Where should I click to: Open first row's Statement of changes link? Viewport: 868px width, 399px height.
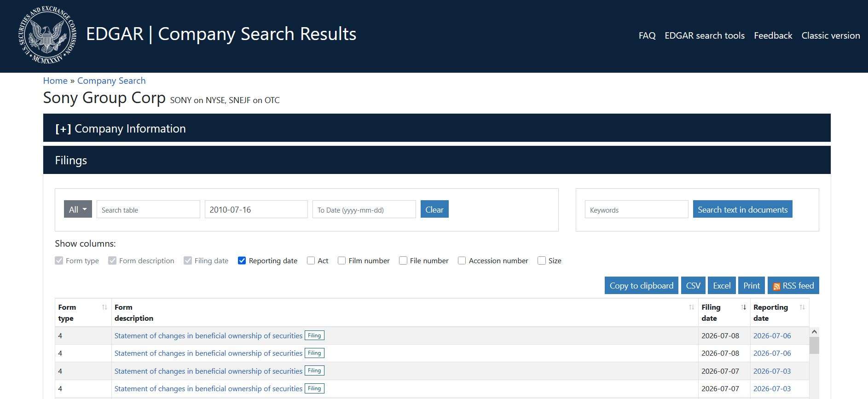coord(208,336)
